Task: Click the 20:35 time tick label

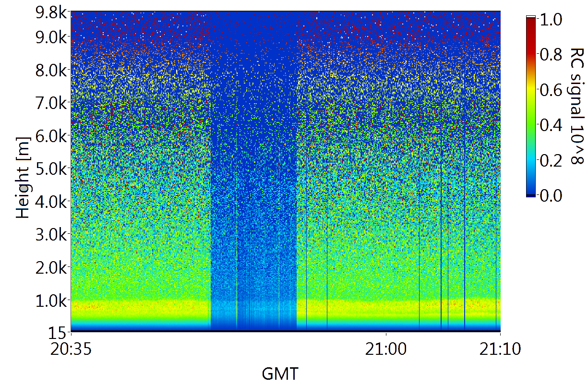Action: [71, 350]
